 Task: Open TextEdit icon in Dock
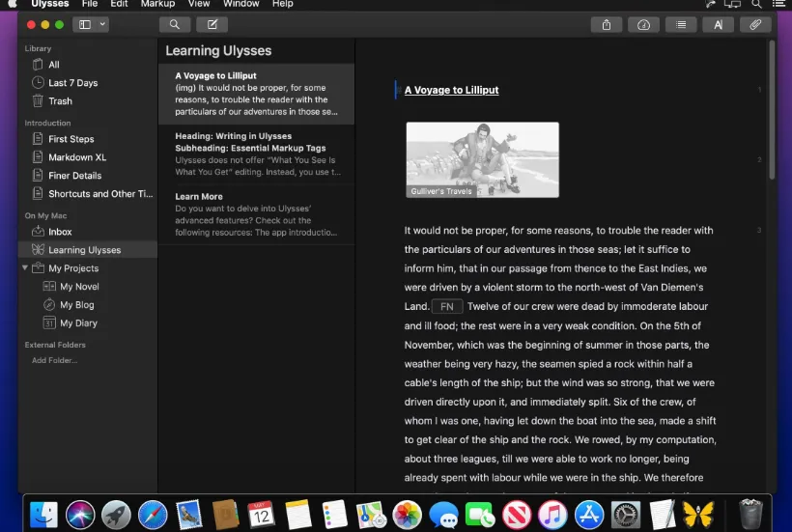click(x=663, y=515)
